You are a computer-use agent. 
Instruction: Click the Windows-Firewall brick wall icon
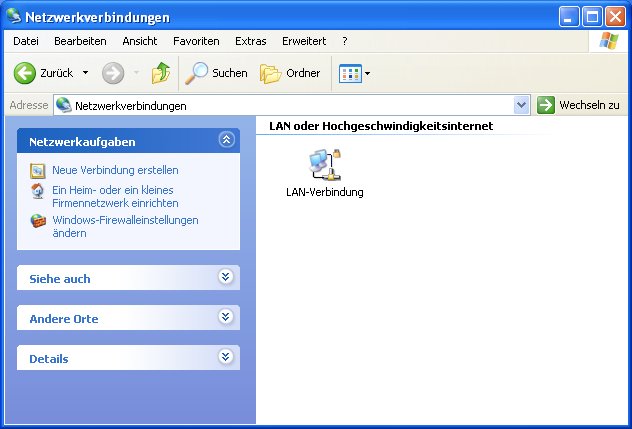click(x=38, y=221)
